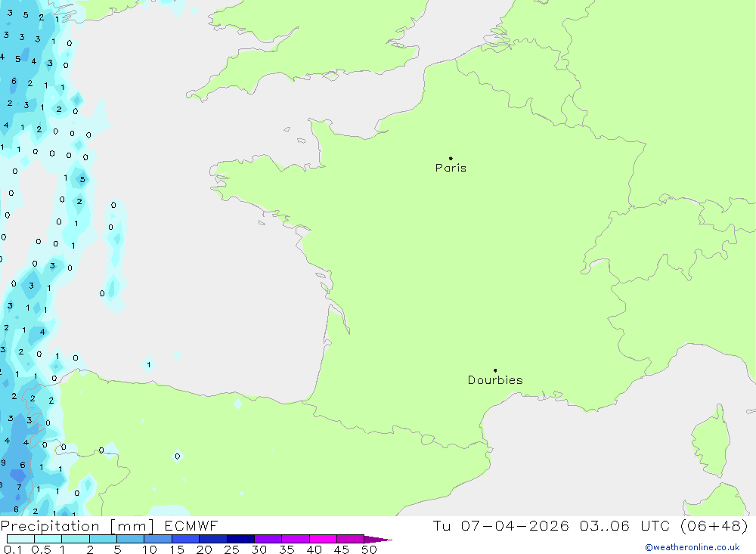Pick the 40–45 mm magenta legend swatch
756x554 pixels.
tap(323, 539)
